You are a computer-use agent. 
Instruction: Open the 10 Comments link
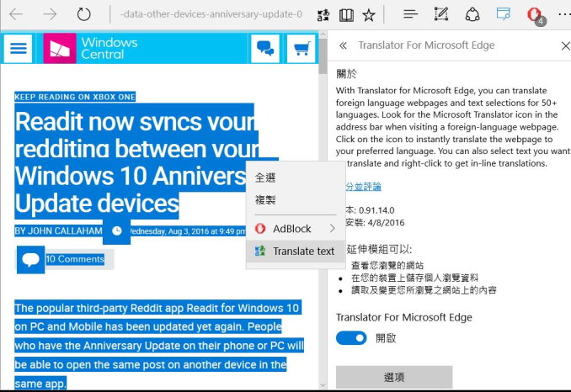[75, 259]
